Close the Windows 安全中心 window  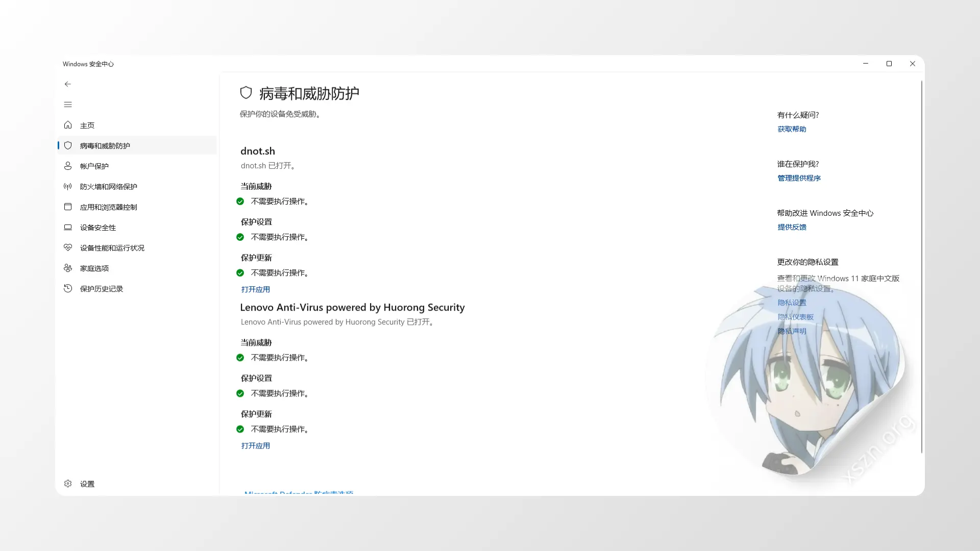[913, 64]
